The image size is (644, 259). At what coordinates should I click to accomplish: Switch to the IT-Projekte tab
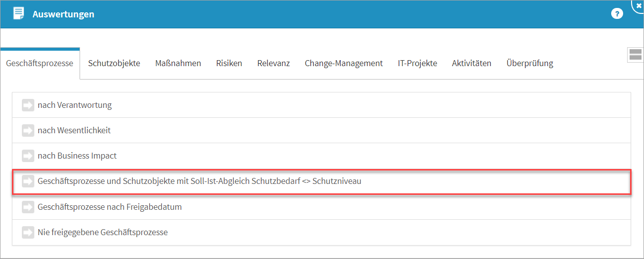tap(417, 63)
